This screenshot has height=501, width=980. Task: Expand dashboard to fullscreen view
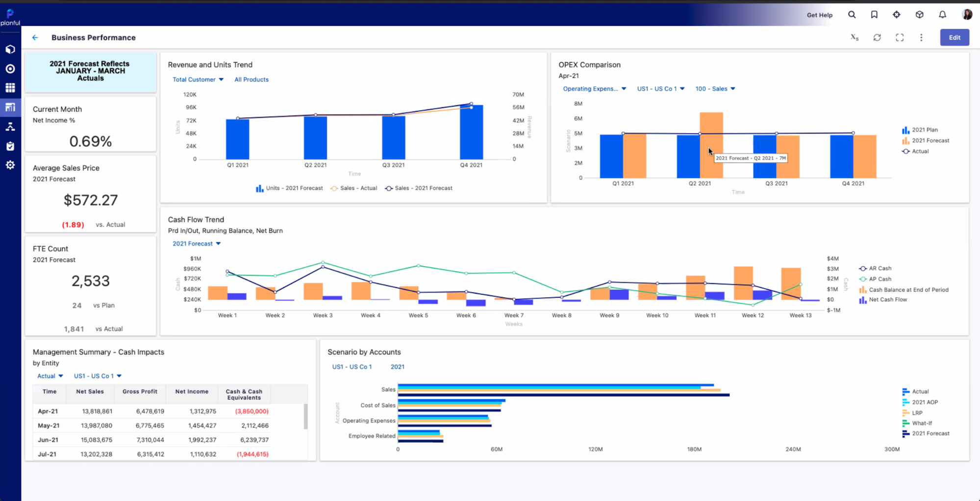click(x=900, y=37)
